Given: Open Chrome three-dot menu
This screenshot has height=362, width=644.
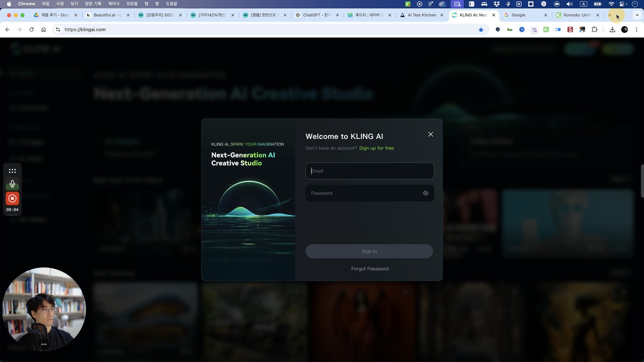Looking at the screenshot, I should tap(636, 29).
